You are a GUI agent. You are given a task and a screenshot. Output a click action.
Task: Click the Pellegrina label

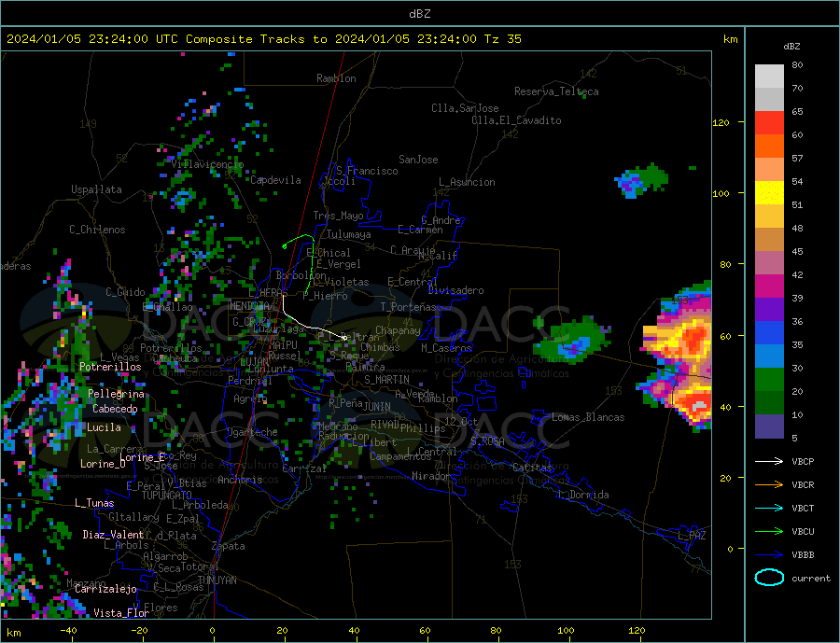point(117,394)
